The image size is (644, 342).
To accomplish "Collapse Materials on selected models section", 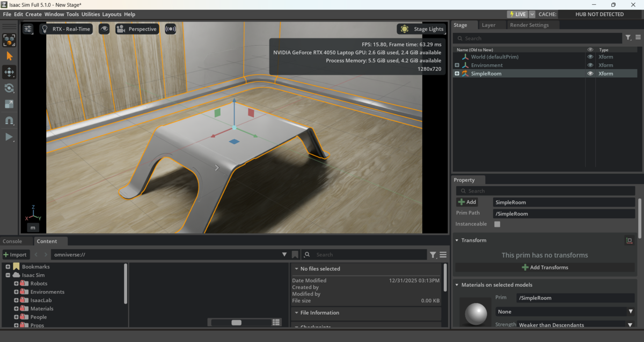I will [x=457, y=285].
